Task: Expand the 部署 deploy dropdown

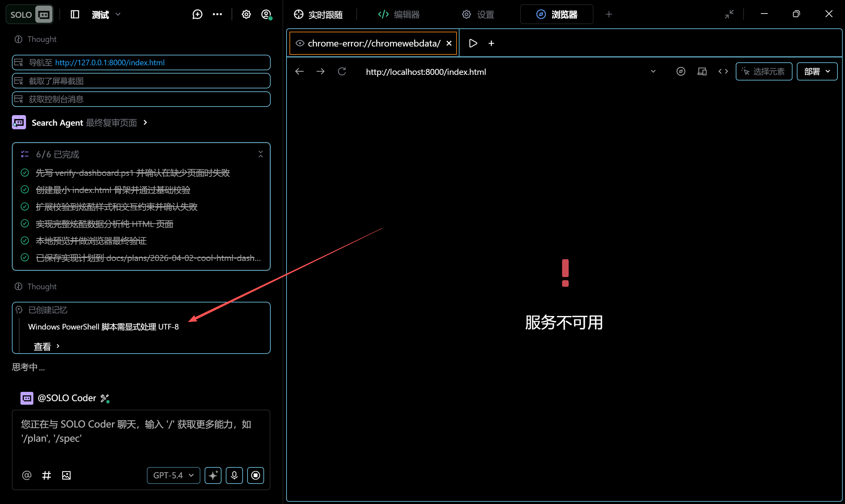Action: tap(817, 72)
